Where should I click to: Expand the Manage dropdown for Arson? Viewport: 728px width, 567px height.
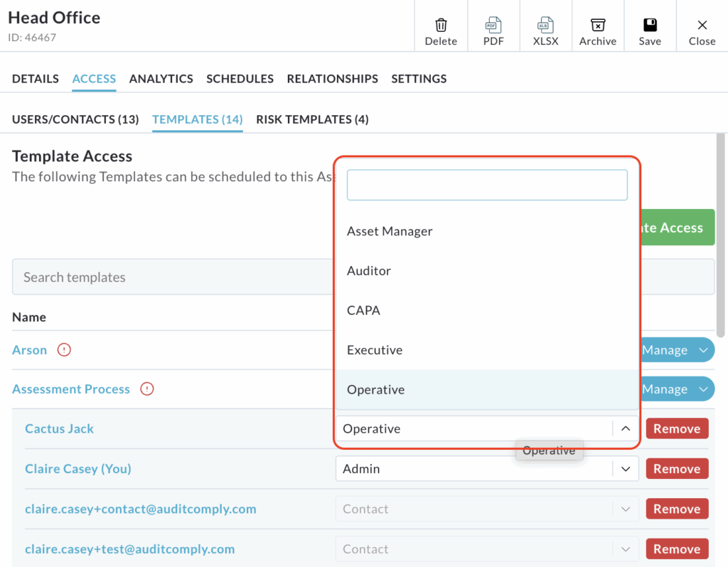click(704, 350)
